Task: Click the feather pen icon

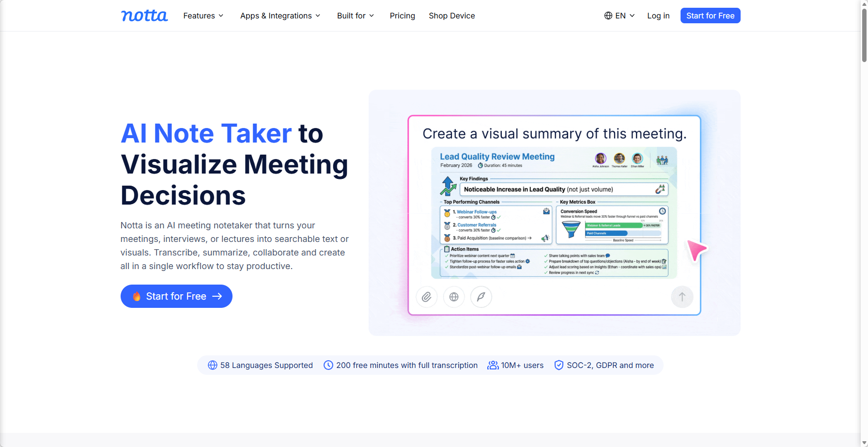Action: (x=481, y=297)
